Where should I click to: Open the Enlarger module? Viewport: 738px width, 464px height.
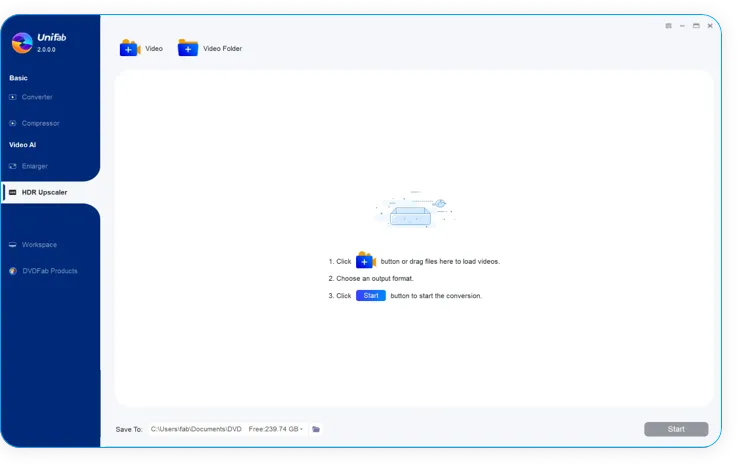click(34, 166)
